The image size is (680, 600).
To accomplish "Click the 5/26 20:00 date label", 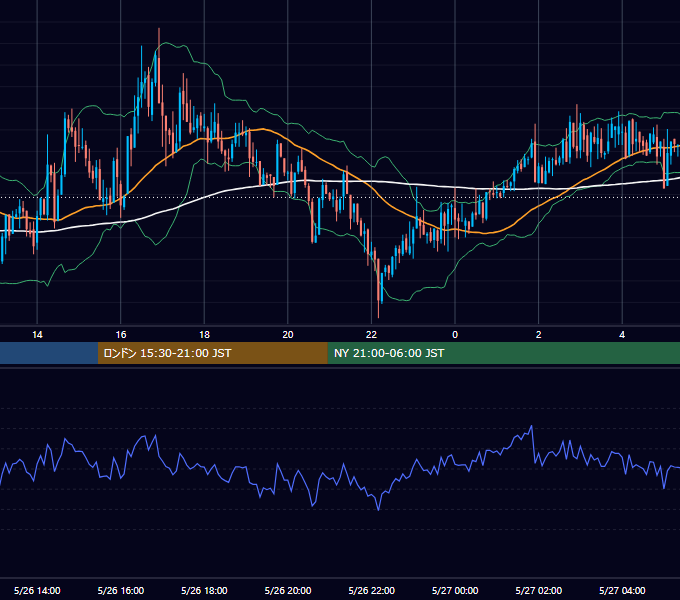I will [x=288, y=590].
